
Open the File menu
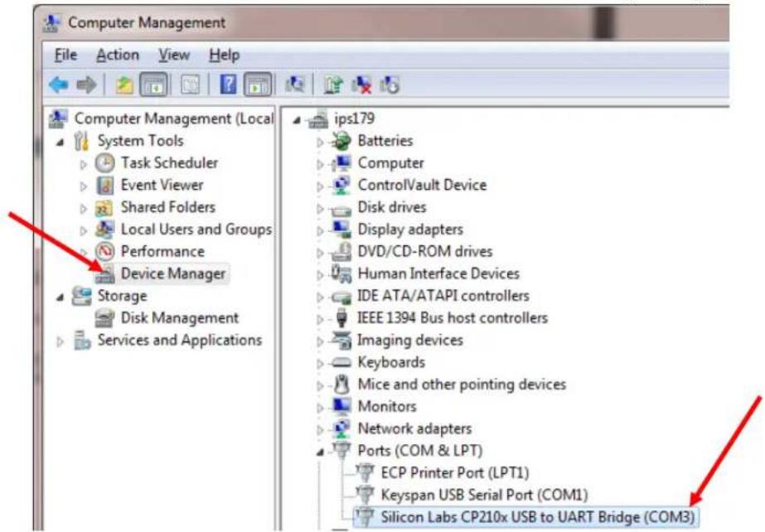tap(65, 55)
